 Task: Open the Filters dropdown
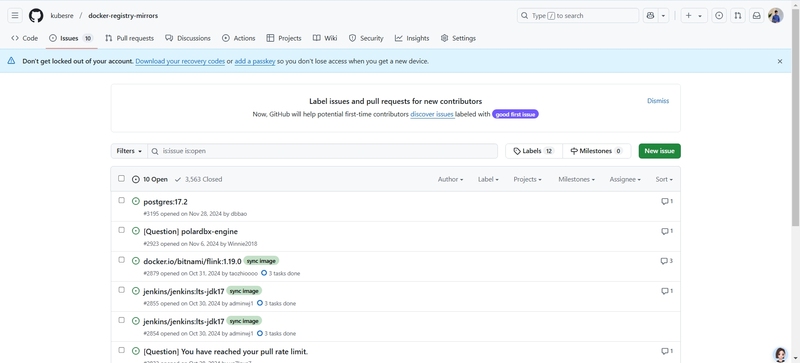pos(129,151)
